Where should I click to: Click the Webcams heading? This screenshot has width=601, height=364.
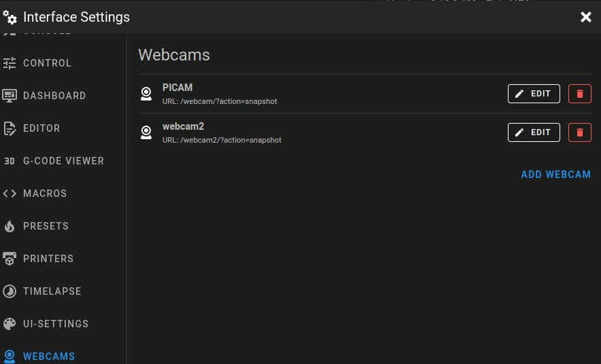point(174,55)
